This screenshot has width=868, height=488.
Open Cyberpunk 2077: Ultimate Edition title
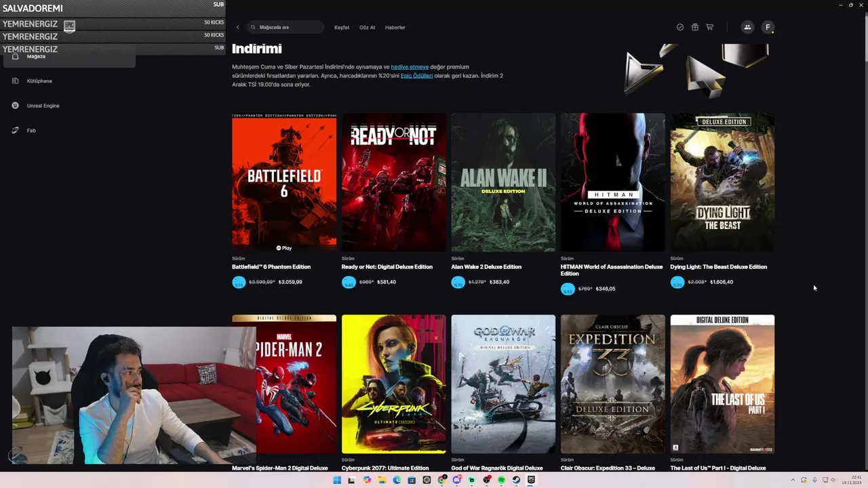pos(385,468)
